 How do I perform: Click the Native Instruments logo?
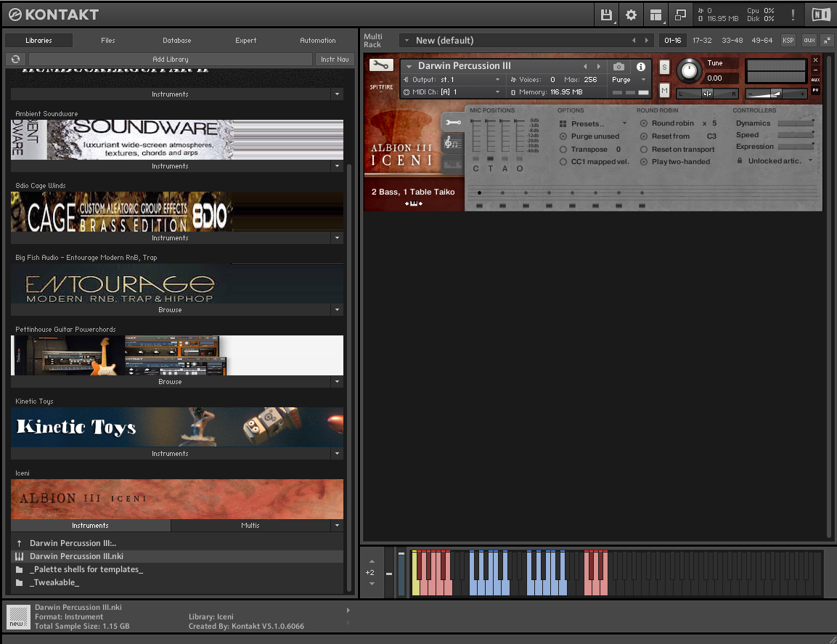(x=821, y=15)
